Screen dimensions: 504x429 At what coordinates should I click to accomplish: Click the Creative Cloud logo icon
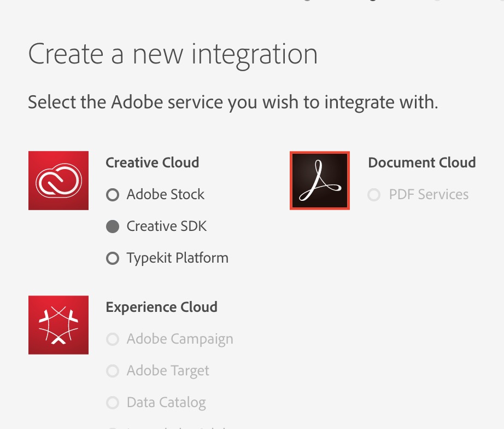click(x=58, y=181)
